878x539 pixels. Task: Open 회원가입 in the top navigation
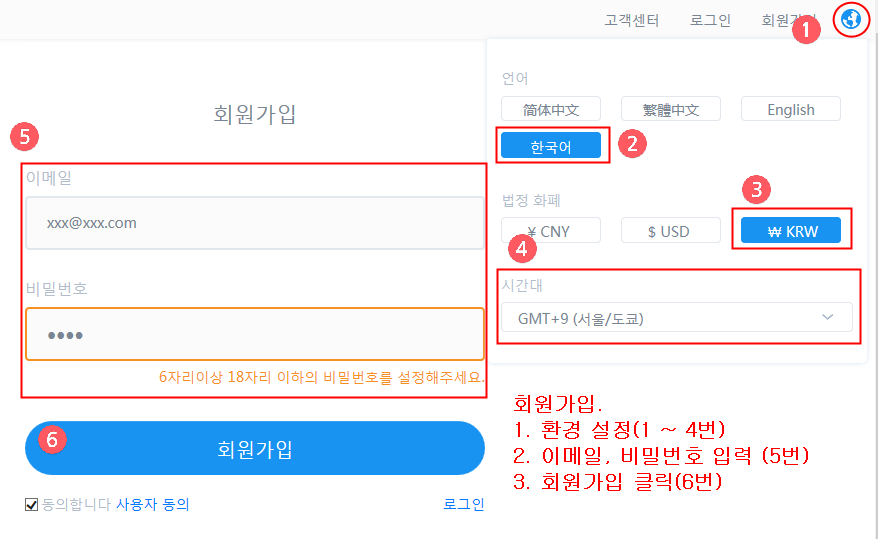tap(781, 20)
